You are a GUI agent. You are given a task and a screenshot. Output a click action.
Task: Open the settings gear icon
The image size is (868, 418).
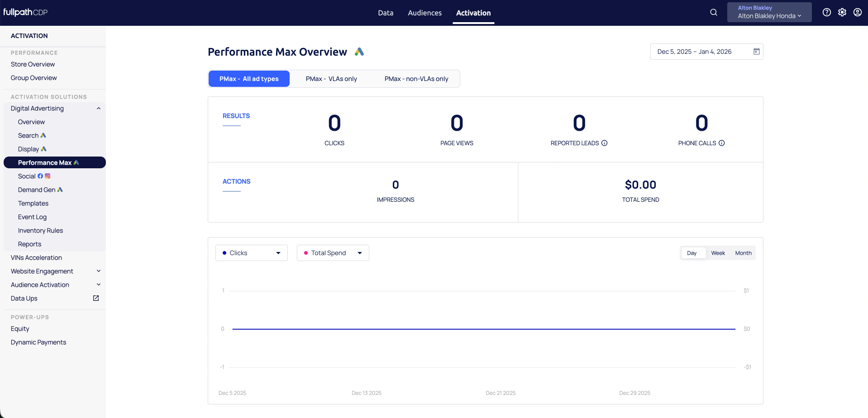coord(842,13)
